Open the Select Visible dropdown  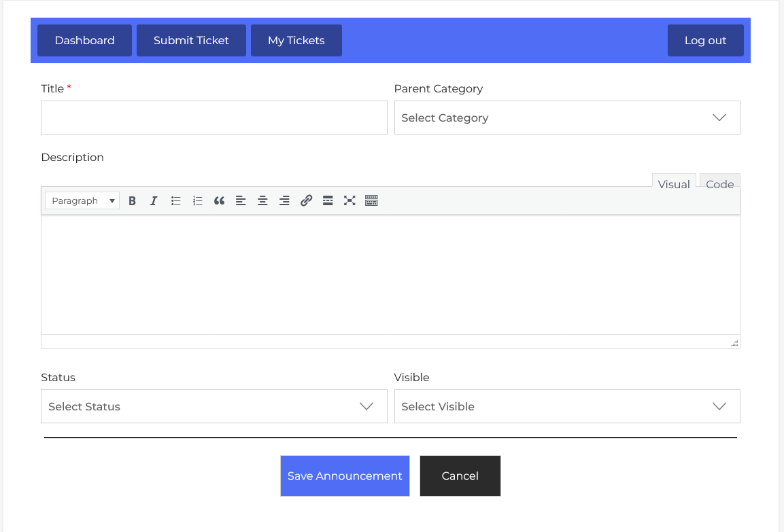tap(566, 406)
